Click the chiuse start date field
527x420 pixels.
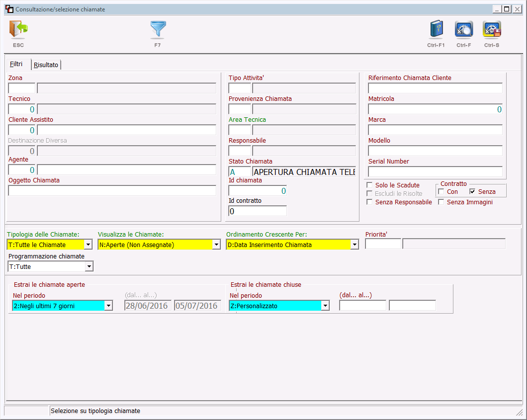(362, 305)
